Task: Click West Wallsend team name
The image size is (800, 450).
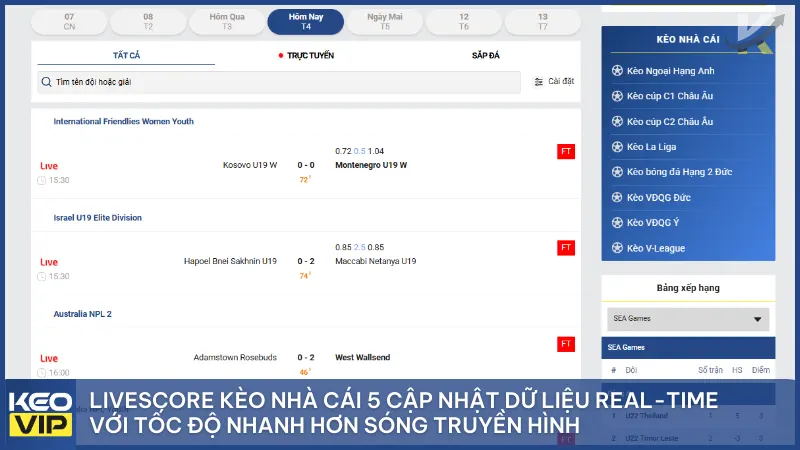Action: pyautogui.click(x=362, y=358)
